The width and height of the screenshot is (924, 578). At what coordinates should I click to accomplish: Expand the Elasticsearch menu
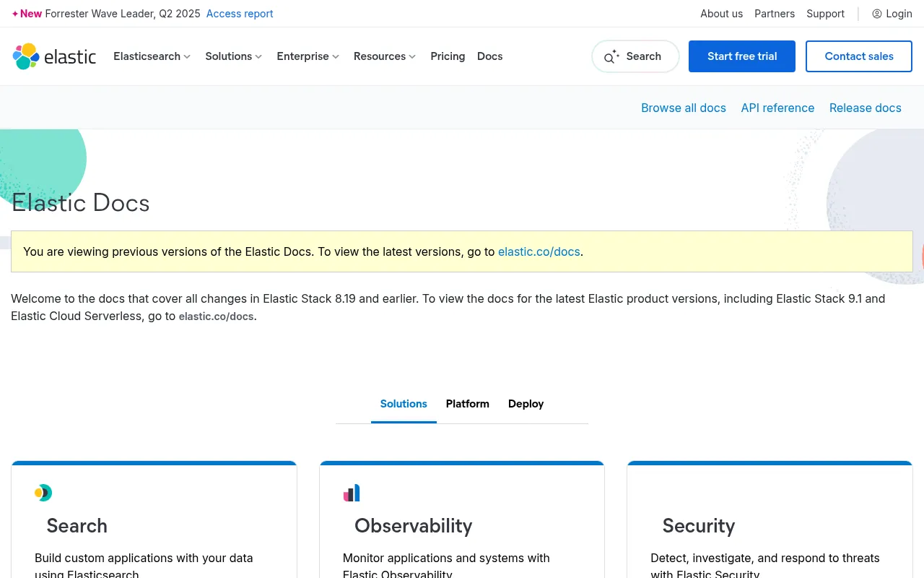tap(152, 56)
